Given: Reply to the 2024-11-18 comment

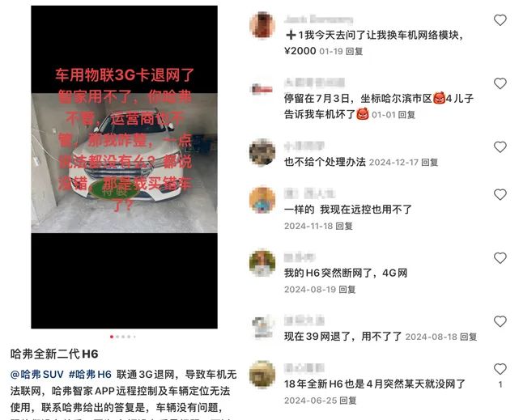Looking at the screenshot, I should (x=344, y=226).
